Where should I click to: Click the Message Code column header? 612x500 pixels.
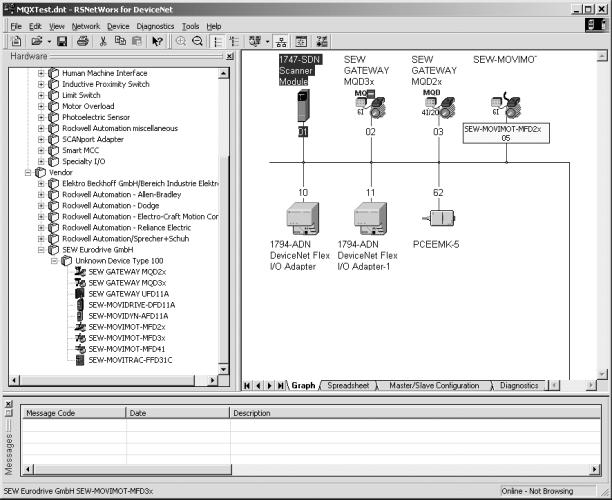pos(74,413)
